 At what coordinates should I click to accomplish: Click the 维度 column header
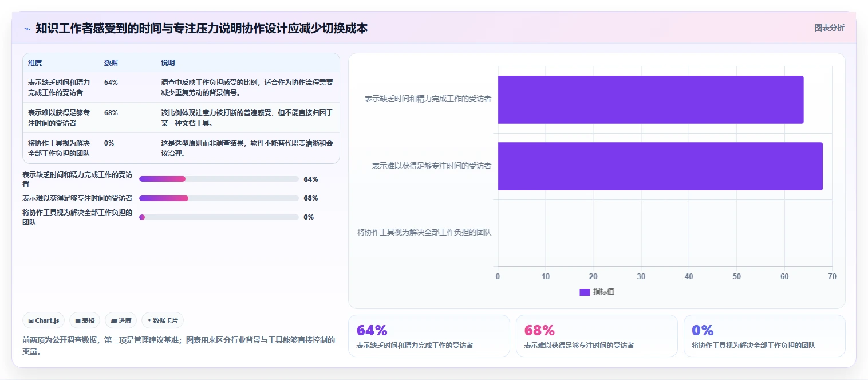coord(35,62)
